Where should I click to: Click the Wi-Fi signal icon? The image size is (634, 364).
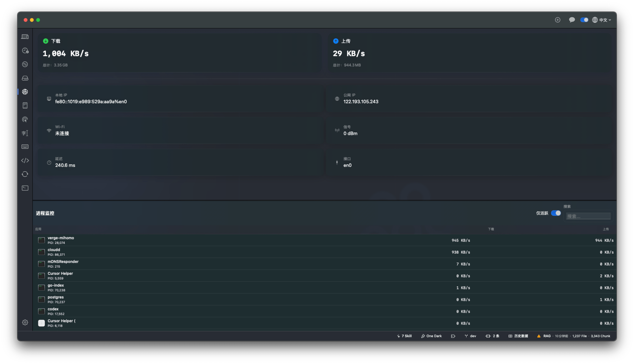49,131
